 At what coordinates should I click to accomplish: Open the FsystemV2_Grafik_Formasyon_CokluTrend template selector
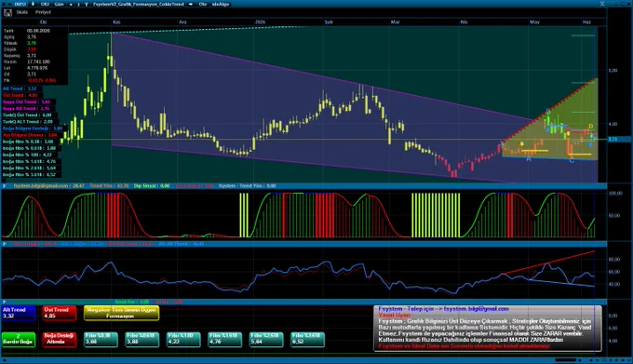(x=139, y=4)
